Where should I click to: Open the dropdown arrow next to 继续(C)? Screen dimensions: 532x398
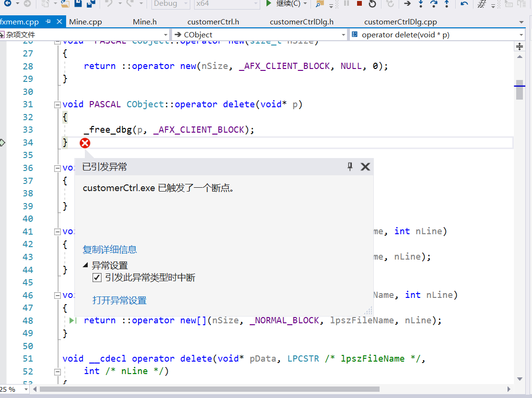(x=305, y=4)
